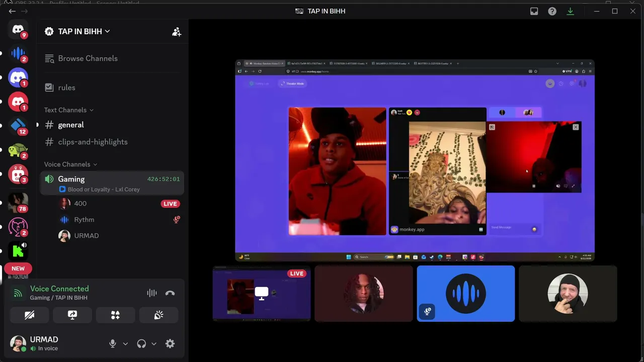Image resolution: width=644 pixels, height=362 pixels.
Task: Go forward with the title bar arrow
Action: 24,11
